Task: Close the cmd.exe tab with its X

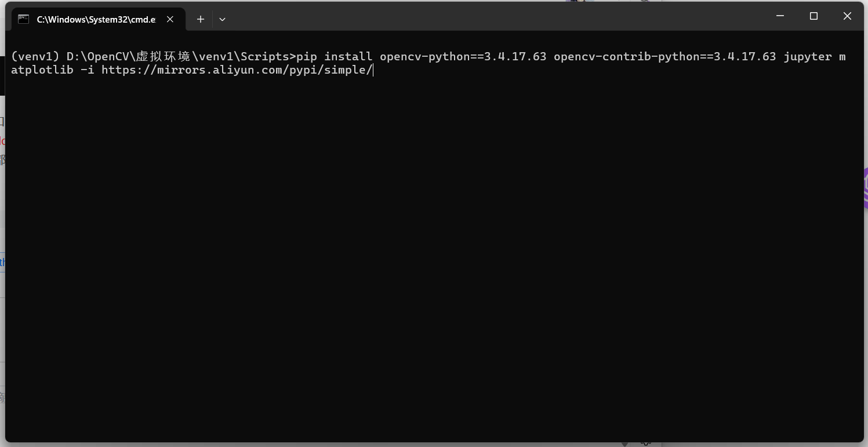Action: tap(170, 19)
